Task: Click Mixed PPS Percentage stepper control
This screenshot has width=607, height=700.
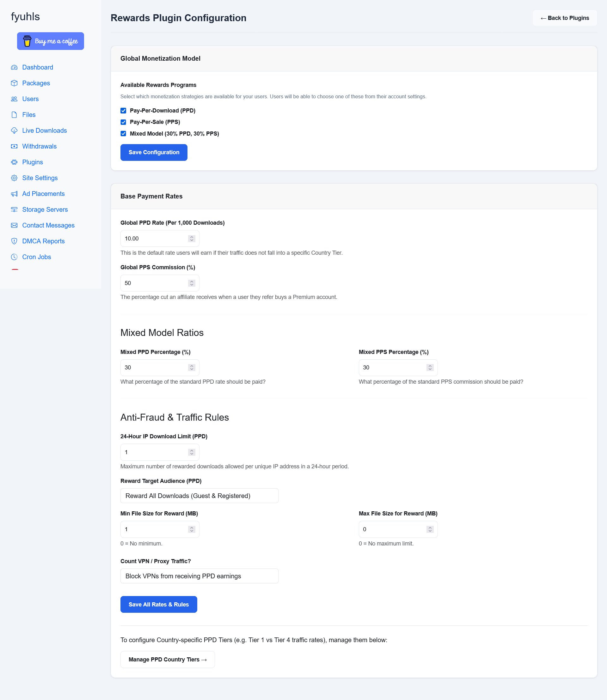Action: [x=430, y=368]
